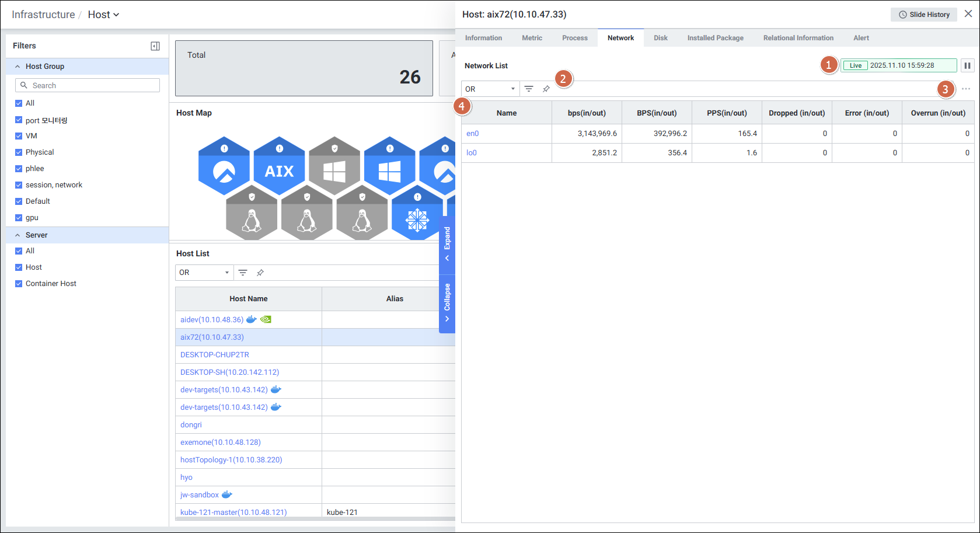This screenshot has width=980, height=533.
Task: Pause the live network data refresh
Action: (x=967, y=65)
